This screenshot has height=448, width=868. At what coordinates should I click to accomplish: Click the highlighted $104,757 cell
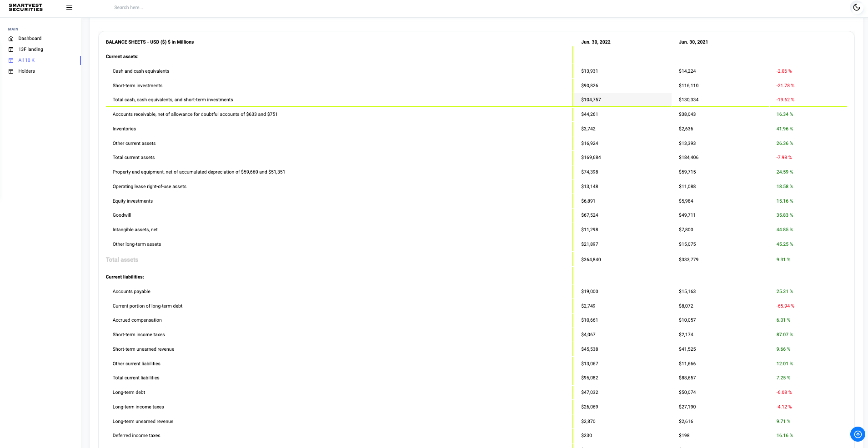point(623,100)
